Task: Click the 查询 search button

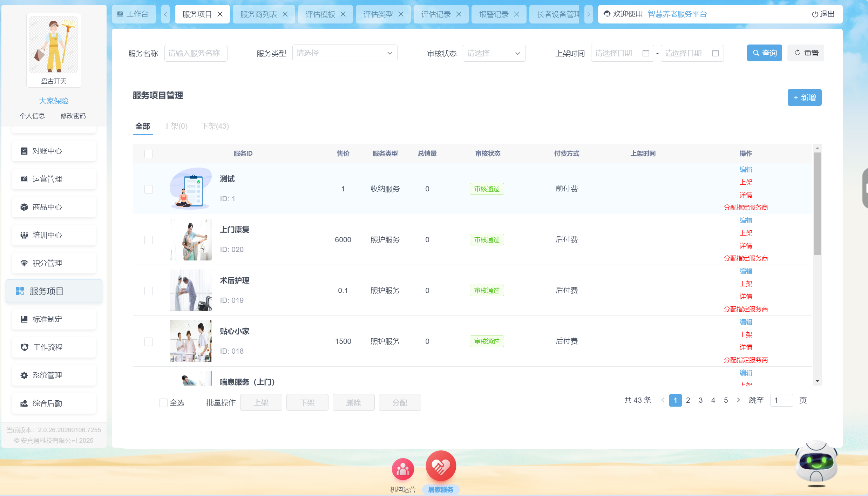Action: coord(764,53)
